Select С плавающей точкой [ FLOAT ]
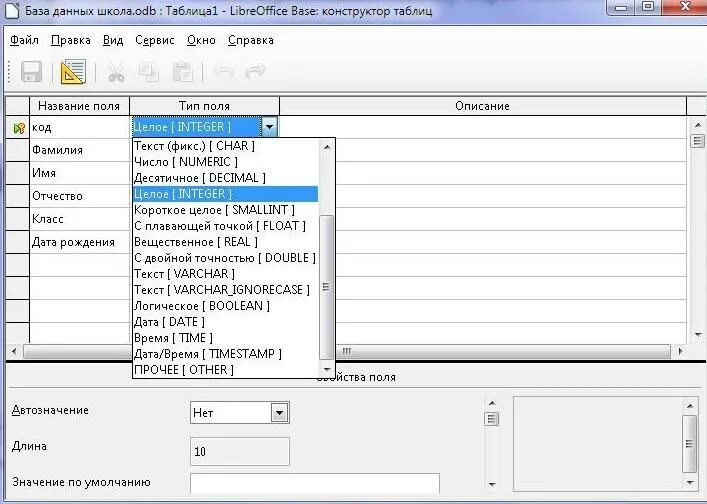The image size is (707, 504). [x=225, y=226]
